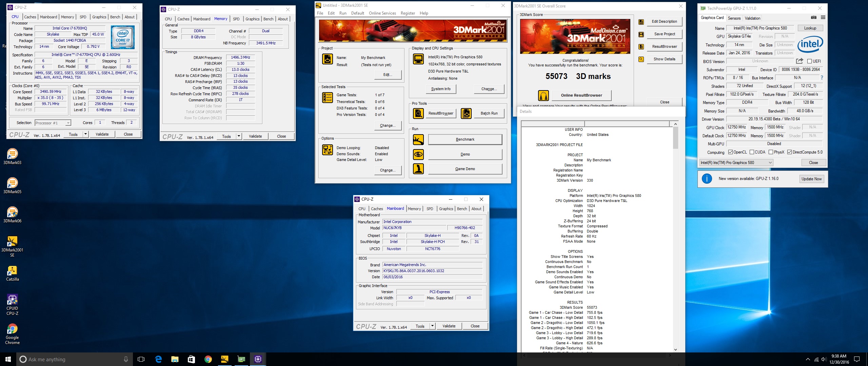This screenshot has width=868, height=366.
Task: Click GPU-Z BIOS share icon
Action: 800,61
